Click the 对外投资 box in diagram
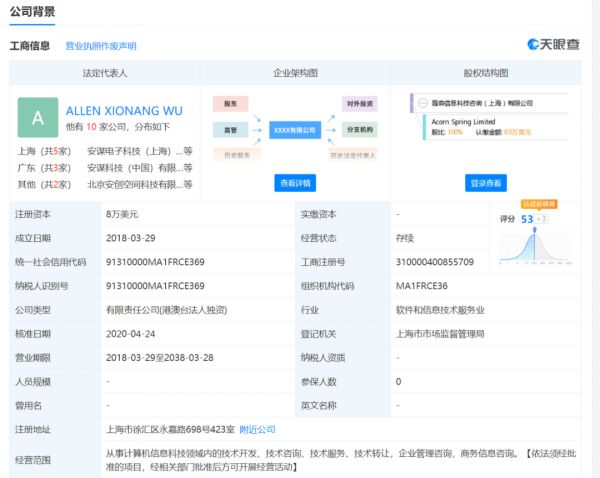Image resolution: width=600 pixels, height=478 pixels. (359, 104)
